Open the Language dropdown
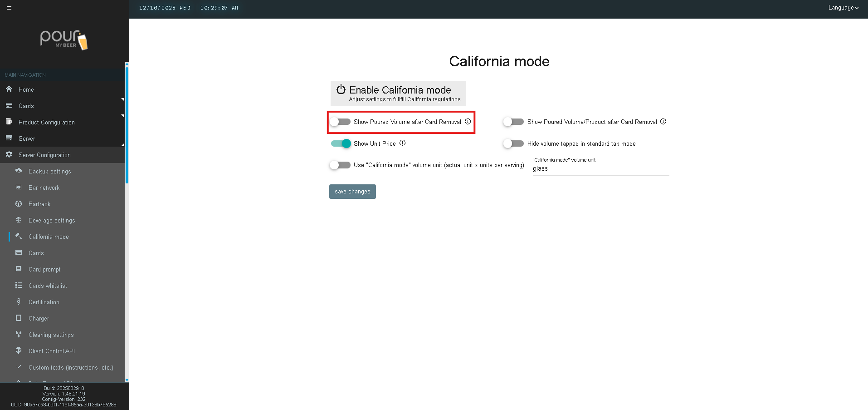The width and height of the screenshot is (868, 410). coord(843,8)
